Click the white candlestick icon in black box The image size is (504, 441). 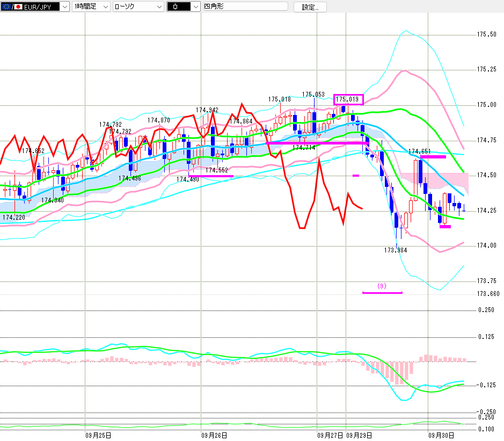point(176,7)
